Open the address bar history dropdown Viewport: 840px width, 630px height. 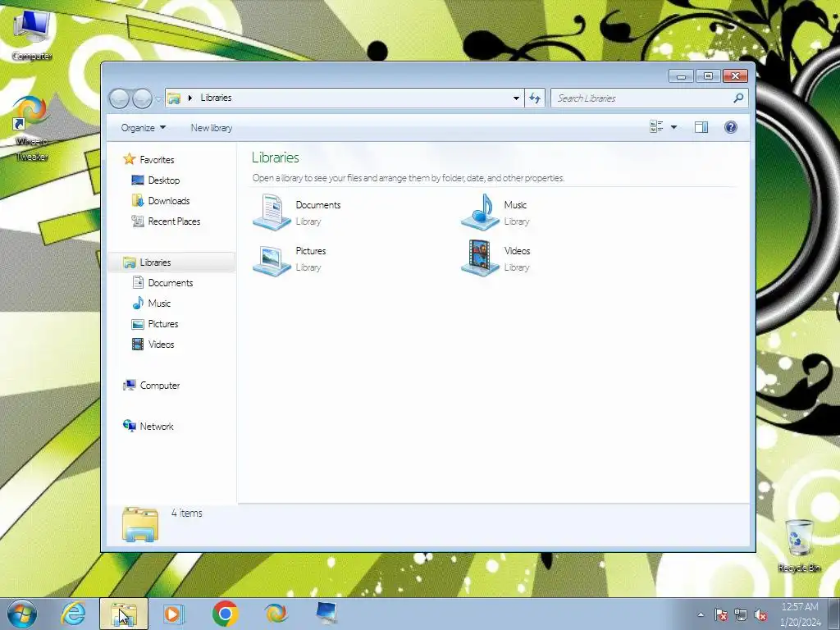pos(516,98)
